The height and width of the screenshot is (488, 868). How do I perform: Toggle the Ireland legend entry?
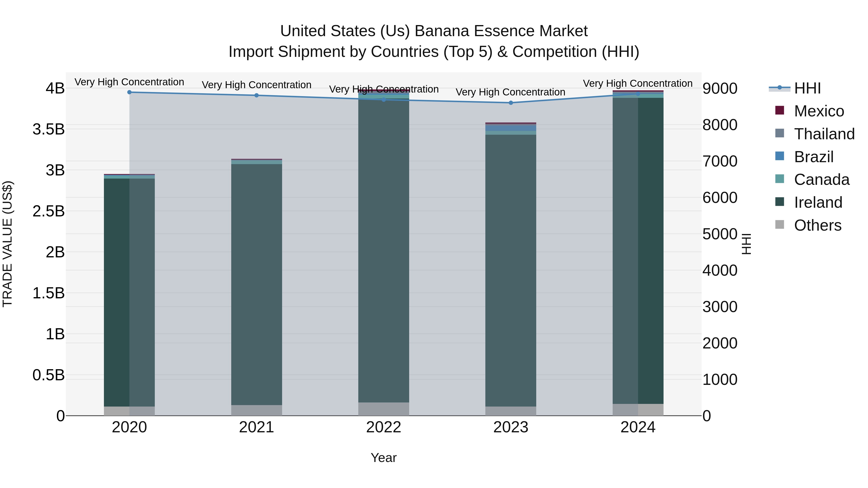(808, 202)
